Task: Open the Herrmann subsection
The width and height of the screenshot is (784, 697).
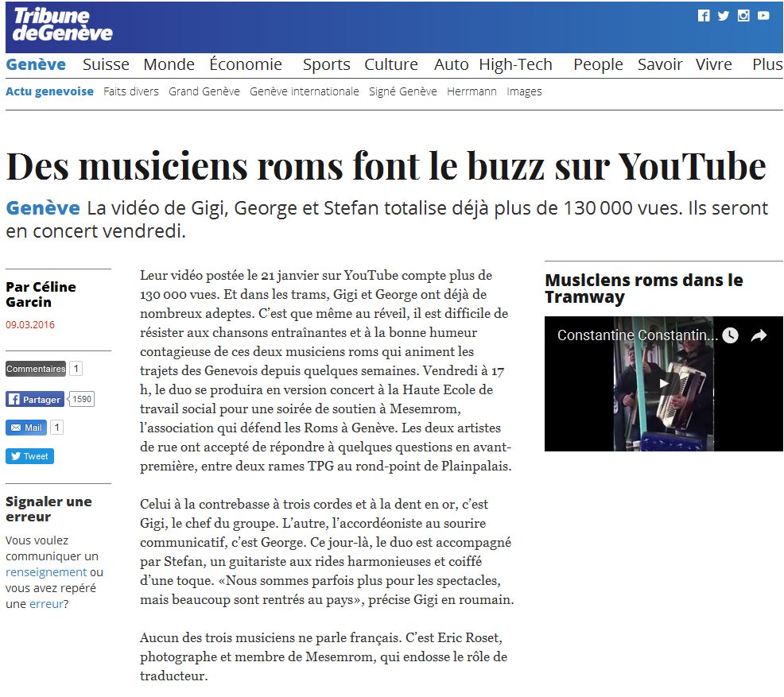Action: tap(472, 91)
